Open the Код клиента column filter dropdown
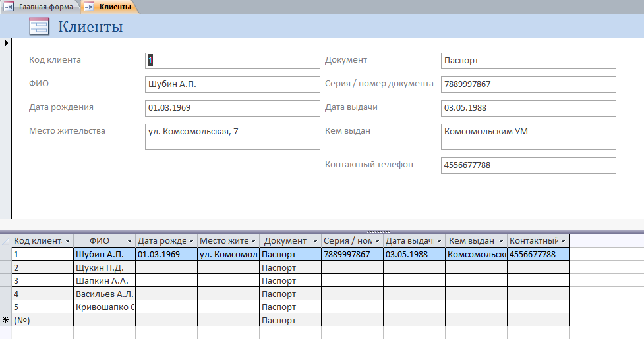Screen dimensions: 644x339 tap(67, 241)
